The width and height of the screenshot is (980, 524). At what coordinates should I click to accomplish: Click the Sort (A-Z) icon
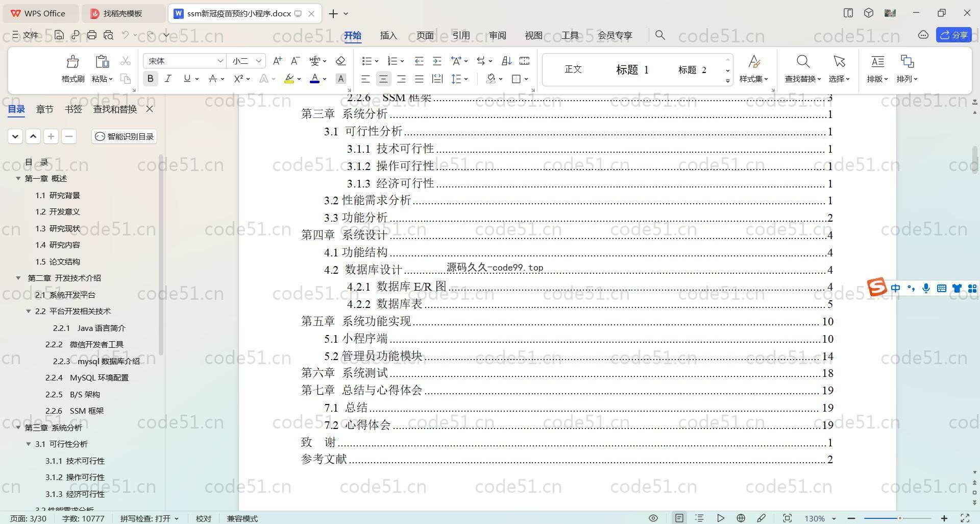pos(506,61)
